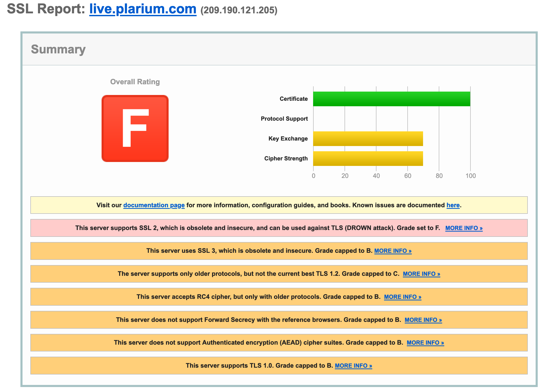Viewport: 555px width, 392px height.
Task: Click the '0' axis value on chart
Action: coord(313,176)
